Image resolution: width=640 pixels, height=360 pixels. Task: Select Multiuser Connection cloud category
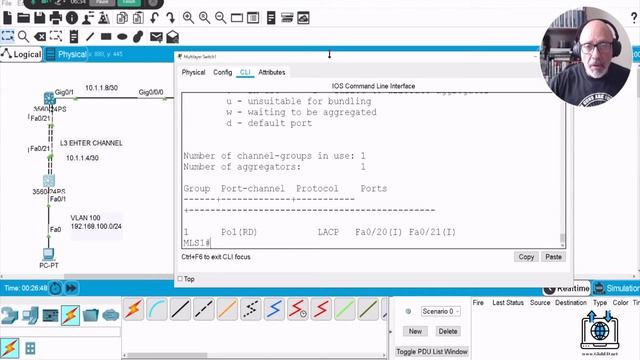click(111, 315)
